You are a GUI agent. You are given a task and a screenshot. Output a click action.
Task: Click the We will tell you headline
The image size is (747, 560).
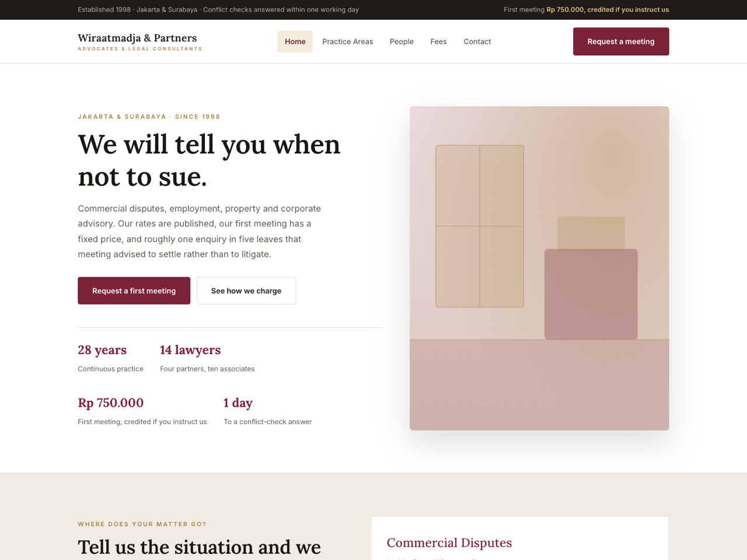209,160
